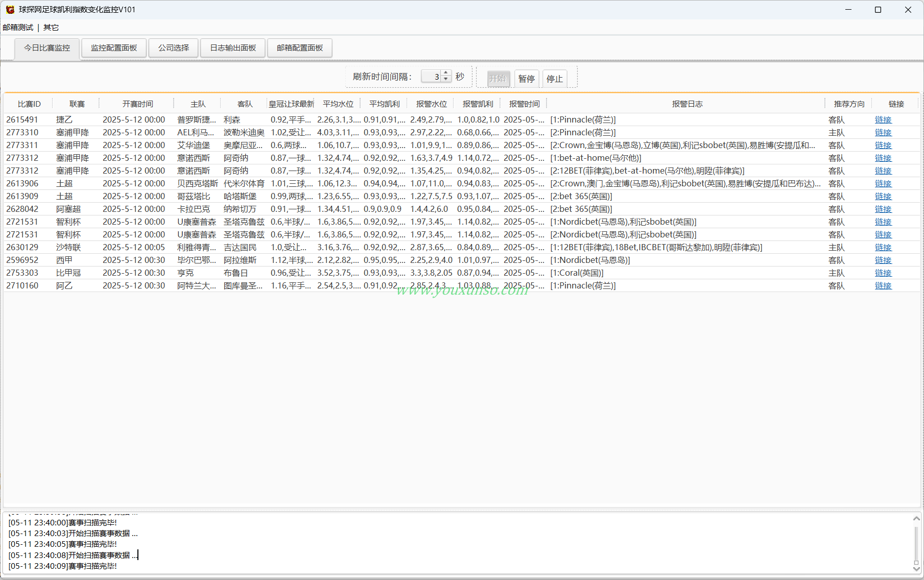Switch to the 日志输出面板 tab
Viewport: 924px width, 580px height.
(233, 48)
